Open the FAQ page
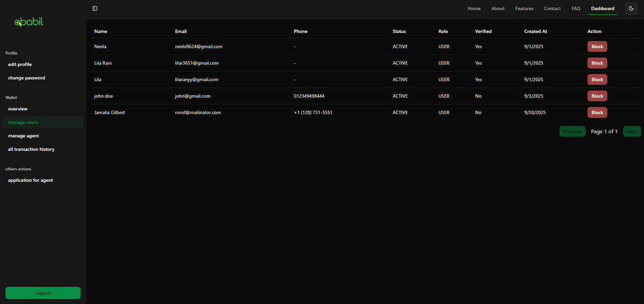This screenshot has width=644, height=304. pos(575,8)
